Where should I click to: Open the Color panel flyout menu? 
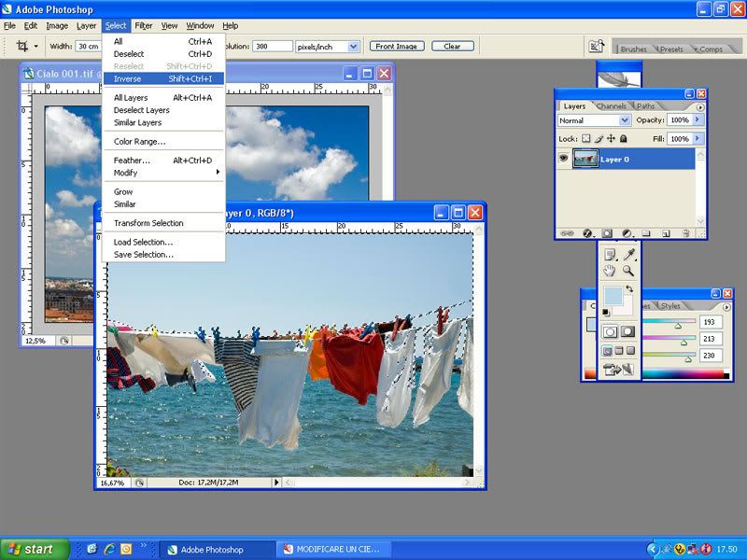(726, 307)
